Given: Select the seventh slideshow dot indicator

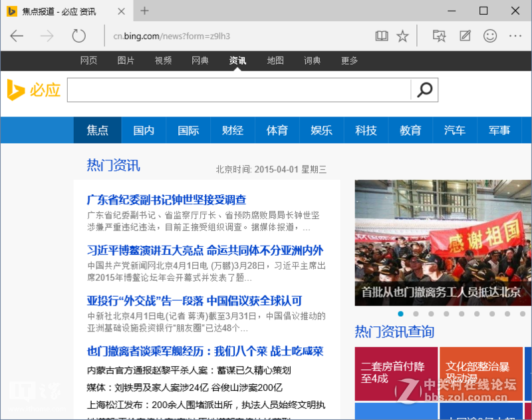Looking at the screenshot, I should point(492,314).
